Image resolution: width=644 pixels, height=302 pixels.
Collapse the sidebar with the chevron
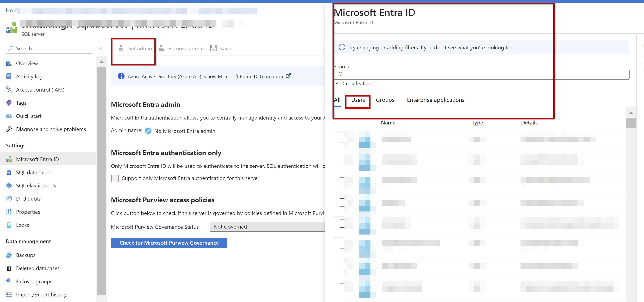(x=100, y=48)
